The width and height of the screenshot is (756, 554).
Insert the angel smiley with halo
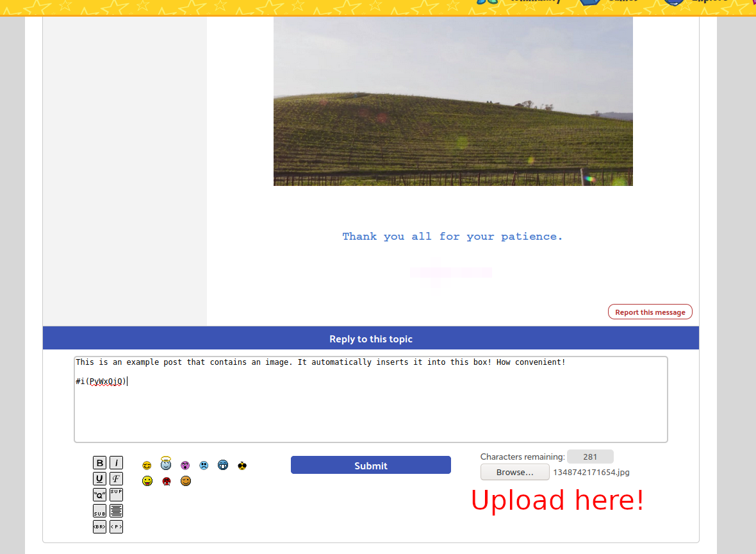pos(166,464)
